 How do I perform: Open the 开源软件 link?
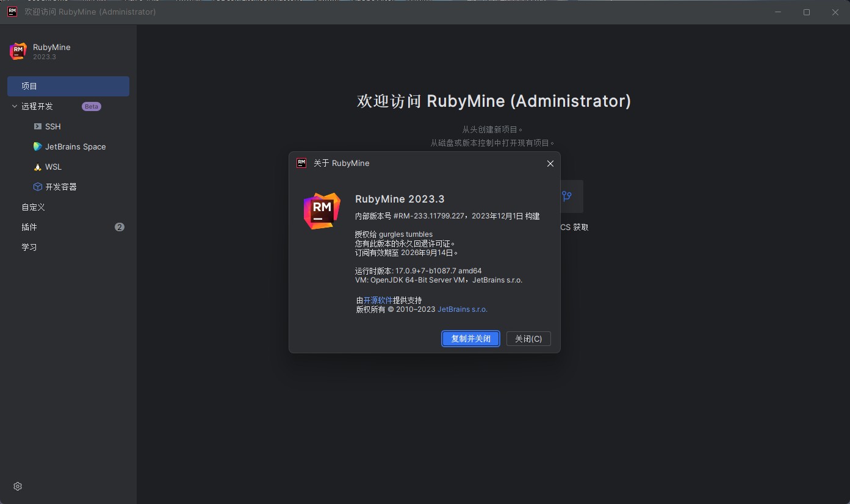(x=378, y=300)
